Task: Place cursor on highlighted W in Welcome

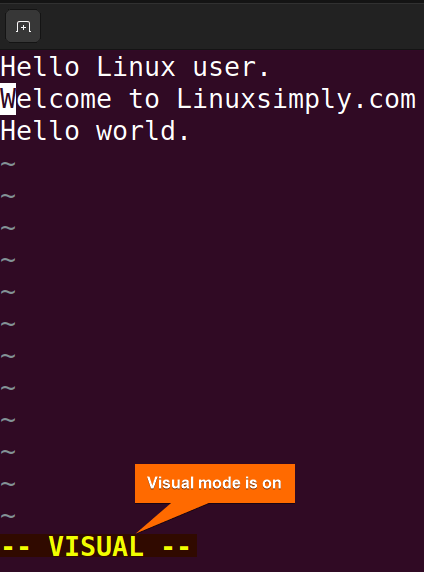Action: pos(8,99)
